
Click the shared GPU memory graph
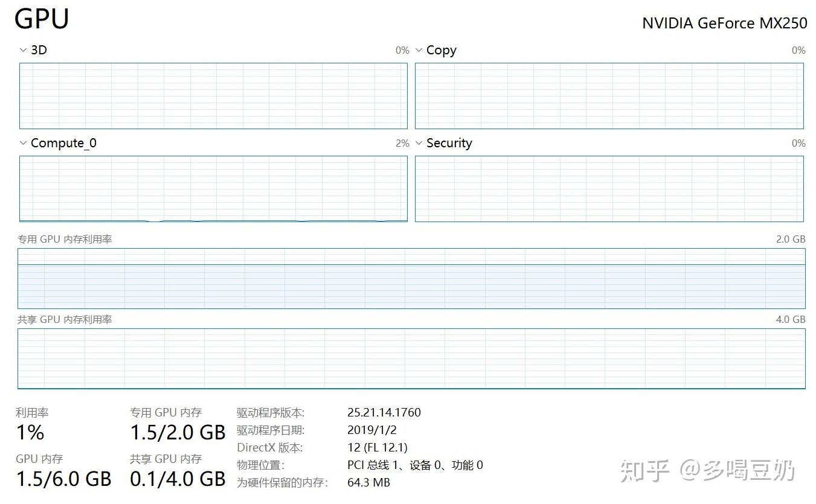pyautogui.click(x=411, y=358)
